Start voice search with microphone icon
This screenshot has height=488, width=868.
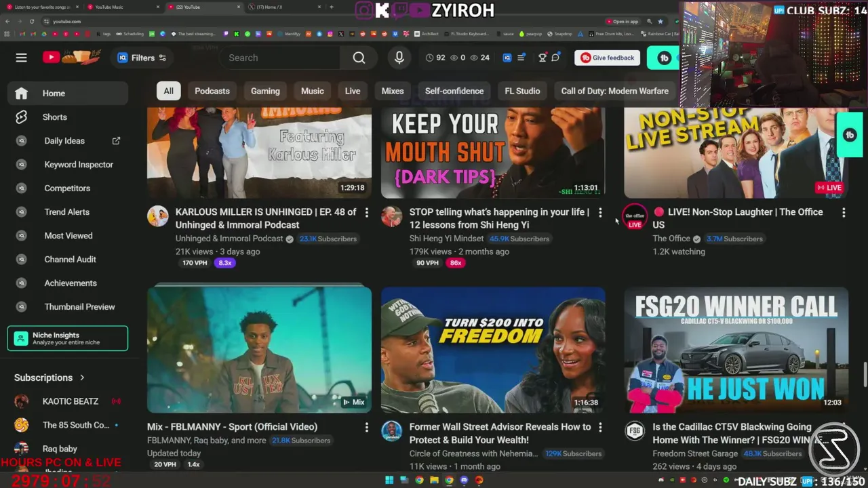[399, 58]
